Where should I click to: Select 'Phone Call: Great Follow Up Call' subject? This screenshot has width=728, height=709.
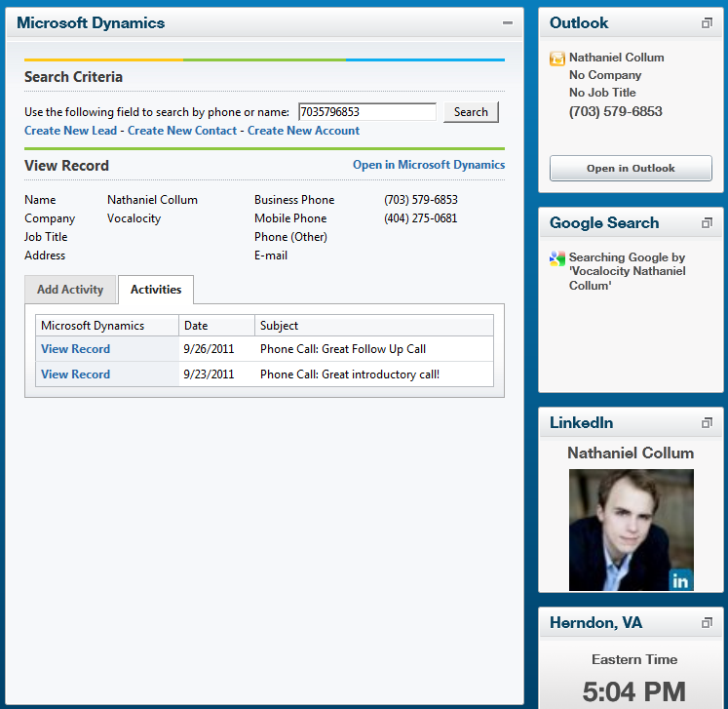click(x=343, y=349)
